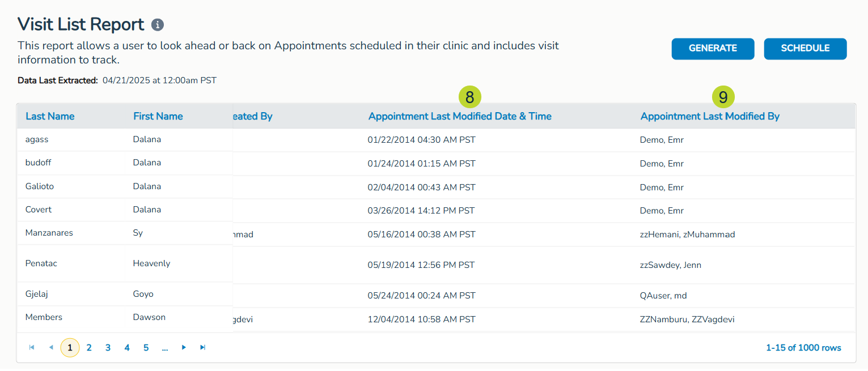Click the green number 9 callout badge

point(723,97)
